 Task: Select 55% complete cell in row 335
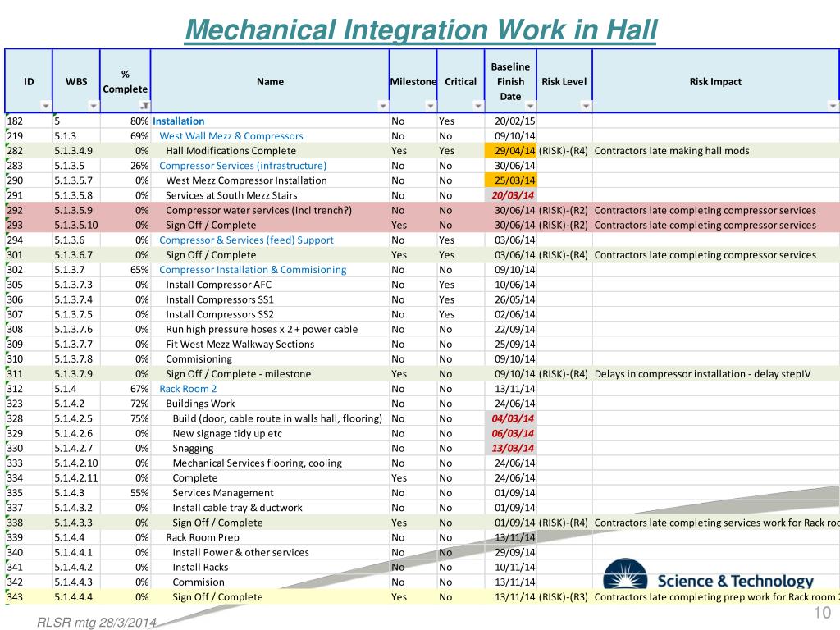pos(126,493)
